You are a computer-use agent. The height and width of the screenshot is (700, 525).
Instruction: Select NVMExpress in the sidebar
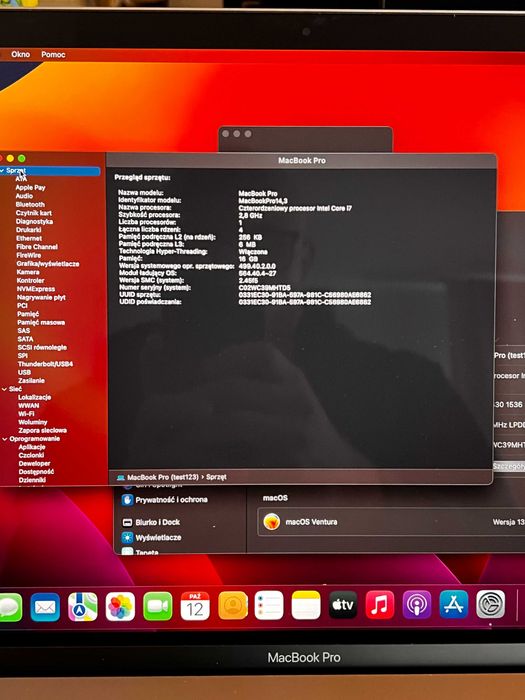tap(36, 289)
